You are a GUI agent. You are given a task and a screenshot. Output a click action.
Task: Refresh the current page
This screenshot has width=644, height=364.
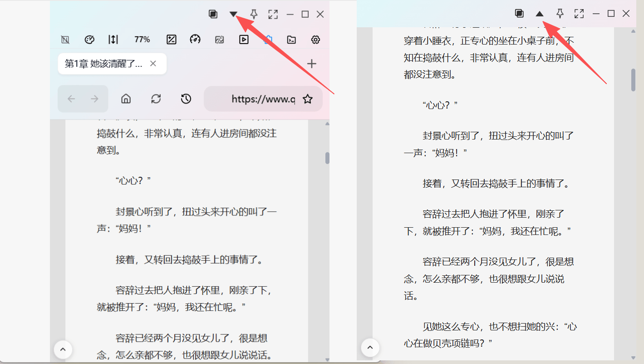(x=156, y=99)
